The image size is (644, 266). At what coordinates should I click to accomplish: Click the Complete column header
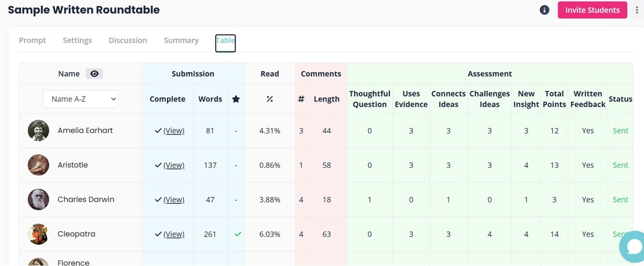(167, 99)
